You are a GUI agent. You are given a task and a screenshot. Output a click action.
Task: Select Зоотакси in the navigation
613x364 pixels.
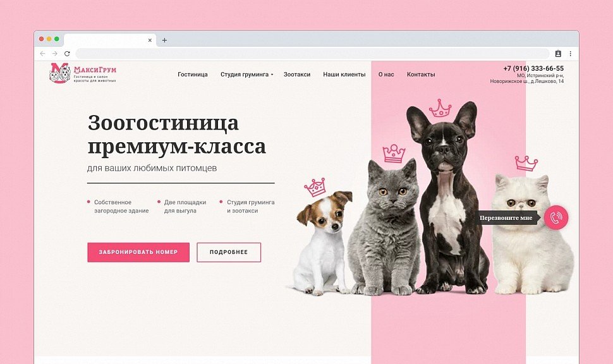297,75
